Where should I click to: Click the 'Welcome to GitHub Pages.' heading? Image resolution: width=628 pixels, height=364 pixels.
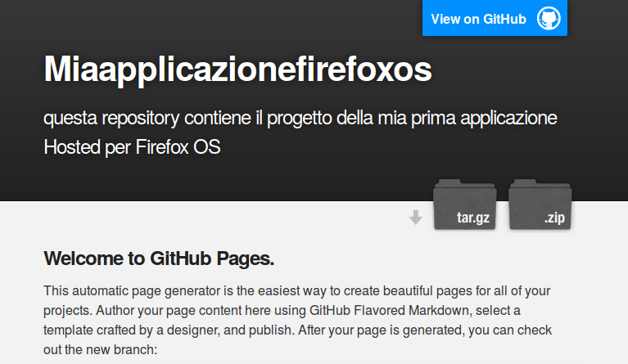[x=159, y=258]
